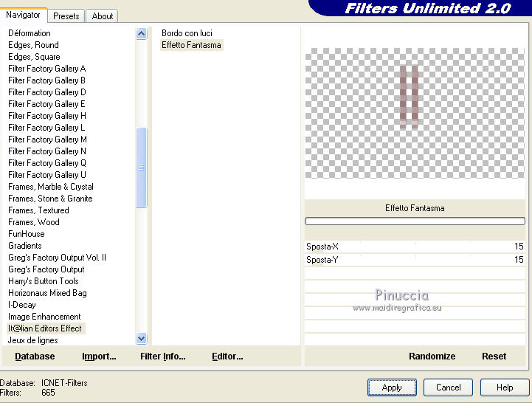This screenshot has height=403, width=532.
Task: Click the category list scroll up arrow
Action: tap(141, 34)
